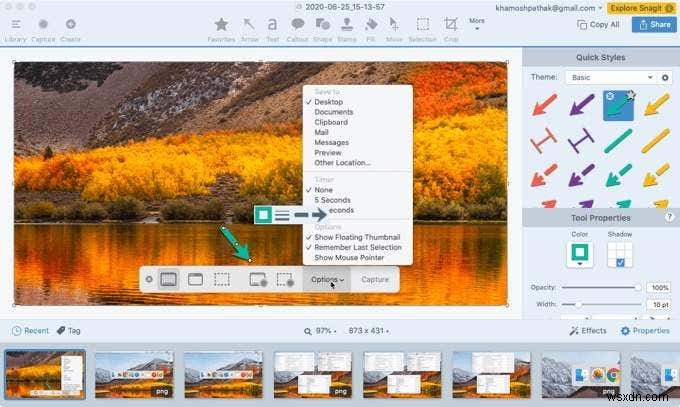Choose the red dashed arrow style

[544, 175]
